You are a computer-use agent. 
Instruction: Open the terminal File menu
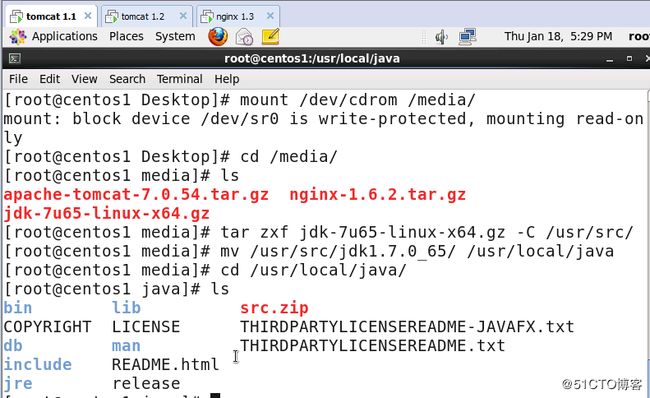(x=18, y=79)
